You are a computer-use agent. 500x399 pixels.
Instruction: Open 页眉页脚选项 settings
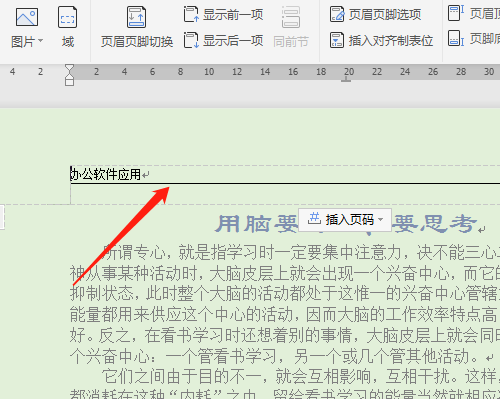[x=376, y=14]
